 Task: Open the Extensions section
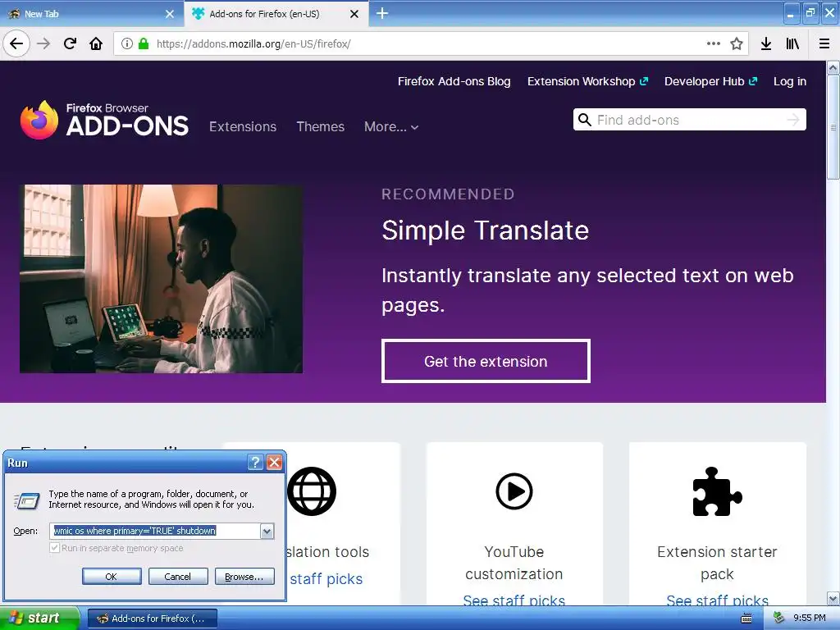243,126
